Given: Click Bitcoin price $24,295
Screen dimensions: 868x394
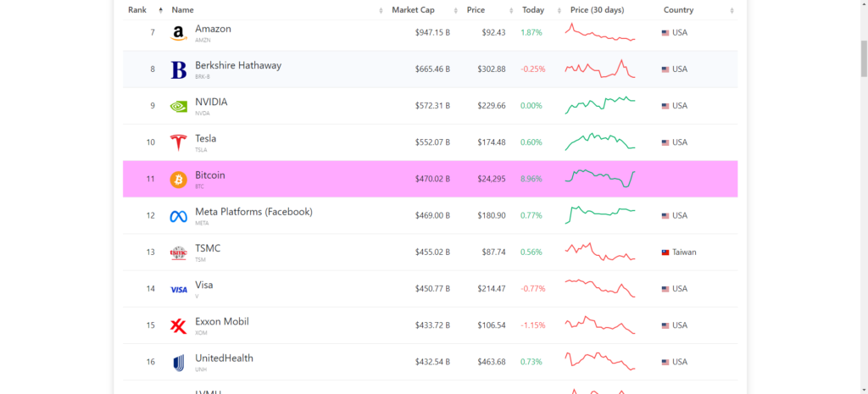Looking at the screenshot, I should pyautogui.click(x=492, y=179).
